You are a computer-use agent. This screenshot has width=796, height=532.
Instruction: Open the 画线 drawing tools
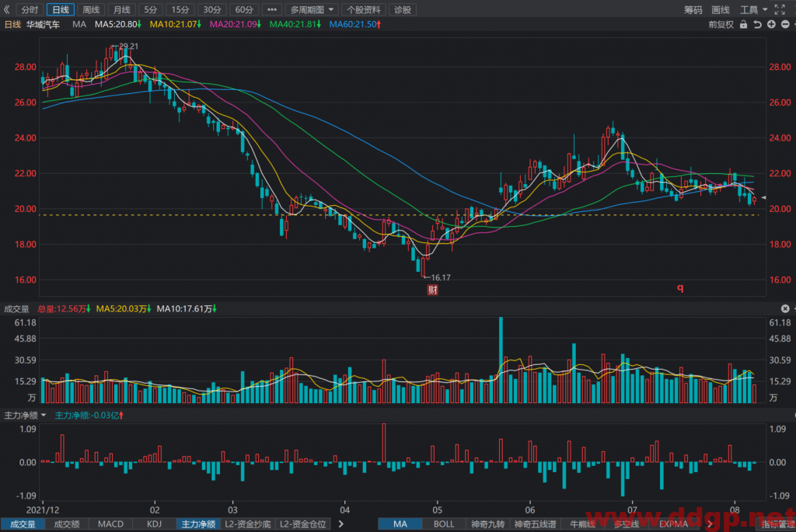(721, 9)
